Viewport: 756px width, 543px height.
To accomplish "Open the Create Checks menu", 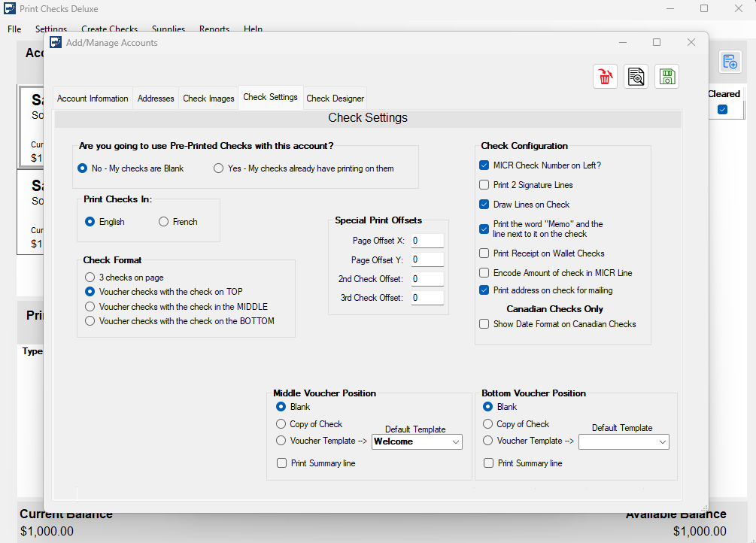I will coord(110,29).
